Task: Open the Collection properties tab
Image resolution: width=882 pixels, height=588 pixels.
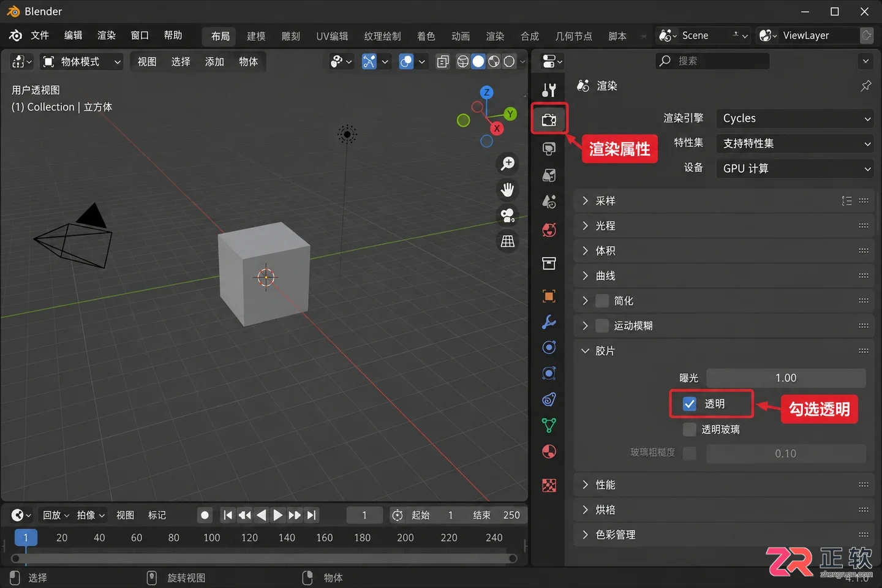Action: (x=549, y=263)
